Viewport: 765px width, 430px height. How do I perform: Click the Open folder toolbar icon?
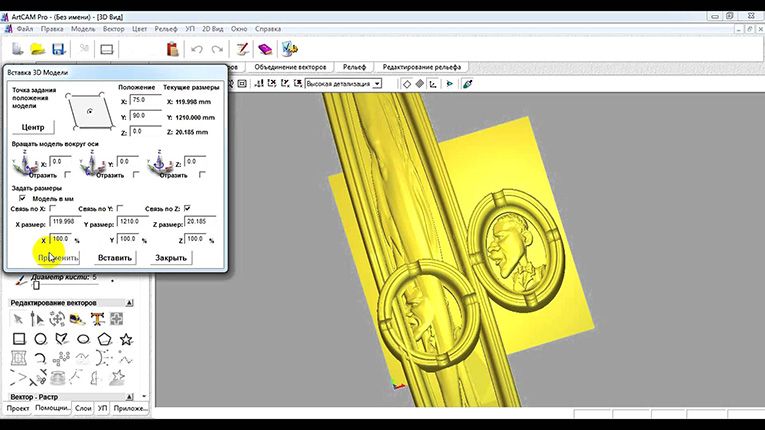pos(38,49)
